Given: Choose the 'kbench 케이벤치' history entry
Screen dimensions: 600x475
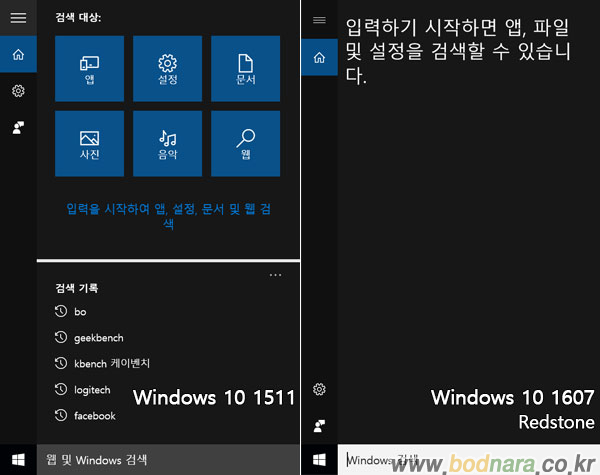Looking at the screenshot, I should pyautogui.click(x=110, y=364).
